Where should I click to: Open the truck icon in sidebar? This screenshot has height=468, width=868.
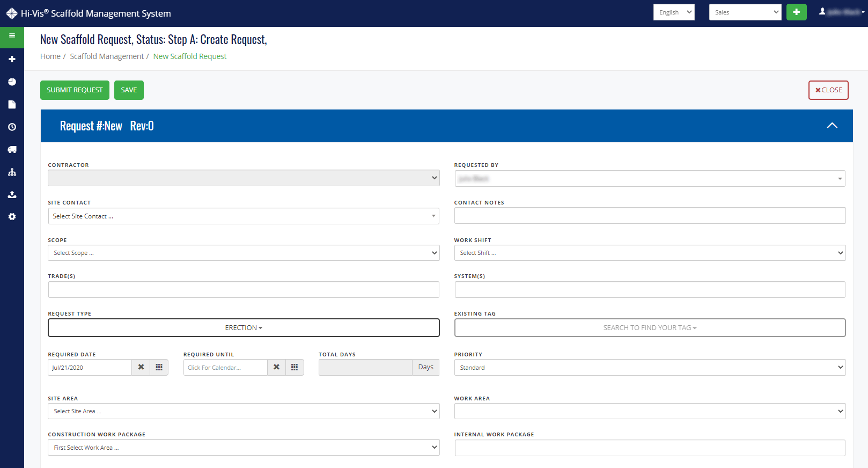tap(12, 150)
